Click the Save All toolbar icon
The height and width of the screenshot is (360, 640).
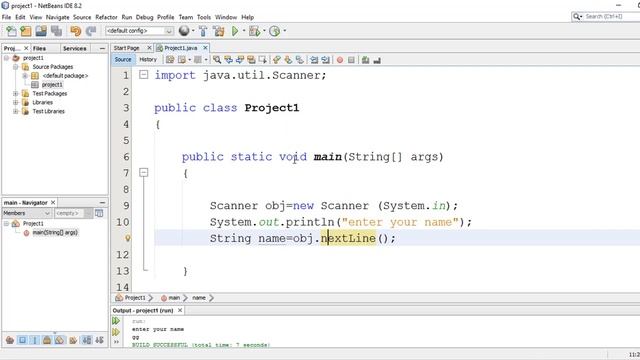[56, 31]
